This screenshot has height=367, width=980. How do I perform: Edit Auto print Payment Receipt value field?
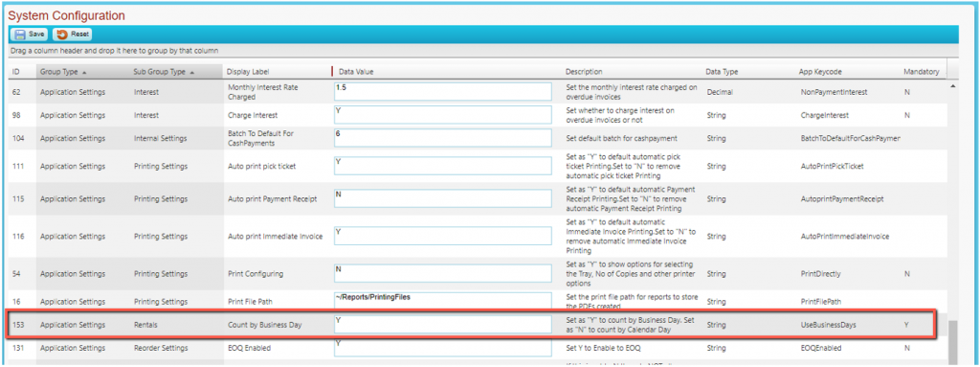443,198
